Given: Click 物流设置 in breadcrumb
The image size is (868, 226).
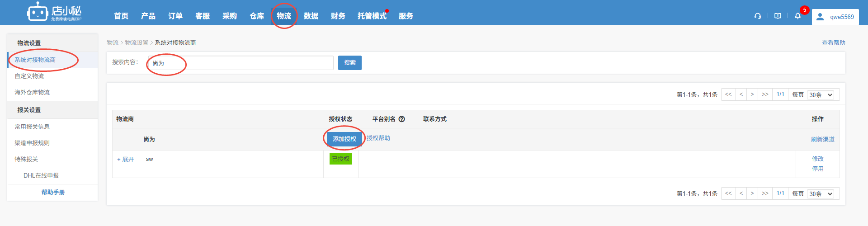Looking at the screenshot, I should (137, 43).
